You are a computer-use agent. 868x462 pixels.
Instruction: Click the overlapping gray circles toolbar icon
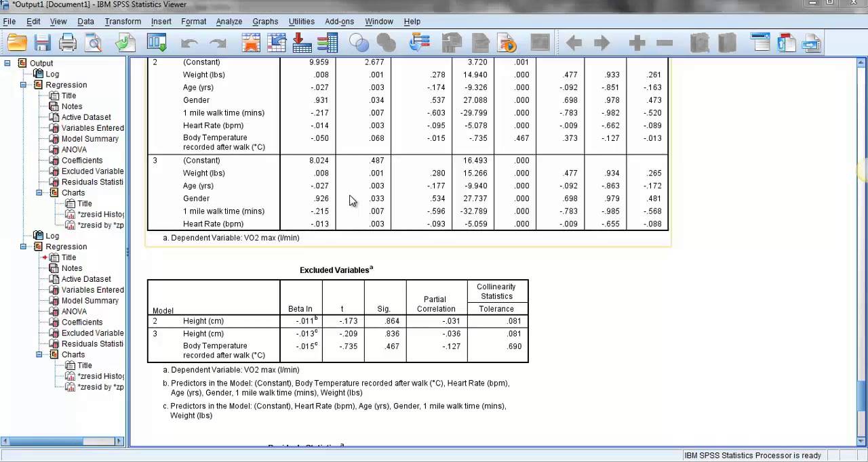(387, 43)
